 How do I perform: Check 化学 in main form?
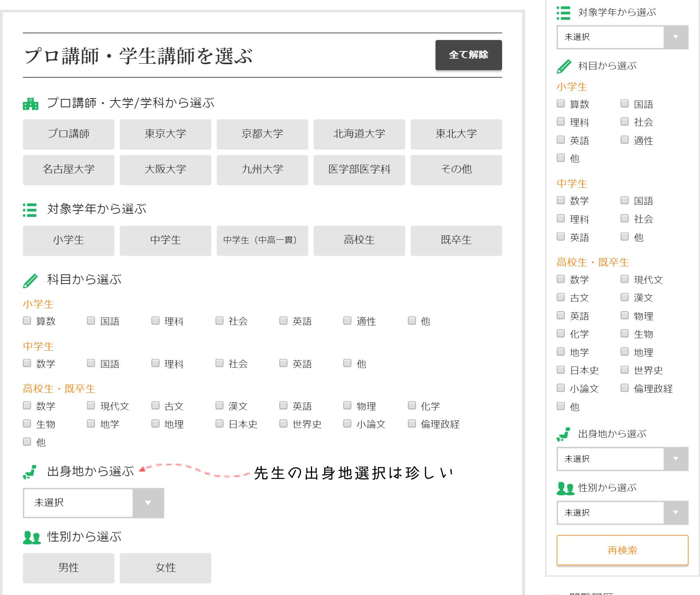pos(412,406)
